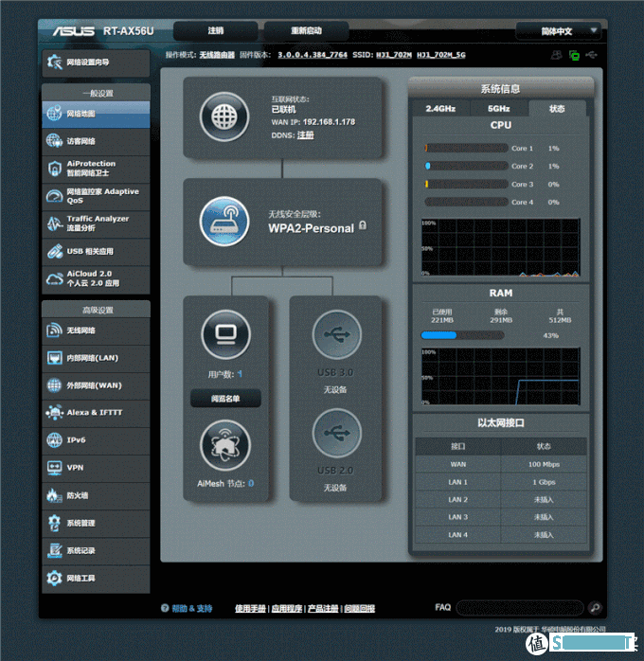Click the green network status icon in header
Image resolution: width=644 pixels, height=661 pixels.
pos(574,55)
